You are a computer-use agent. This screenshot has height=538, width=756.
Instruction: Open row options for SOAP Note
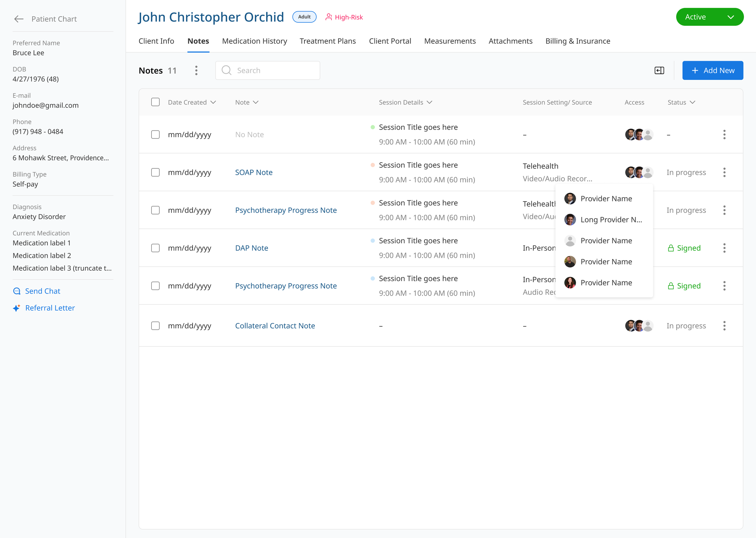click(x=724, y=172)
